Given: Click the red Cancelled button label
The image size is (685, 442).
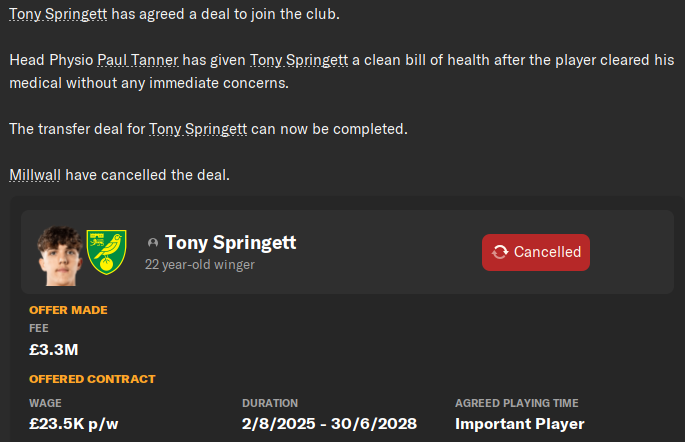Looking at the screenshot, I should pos(547,252).
